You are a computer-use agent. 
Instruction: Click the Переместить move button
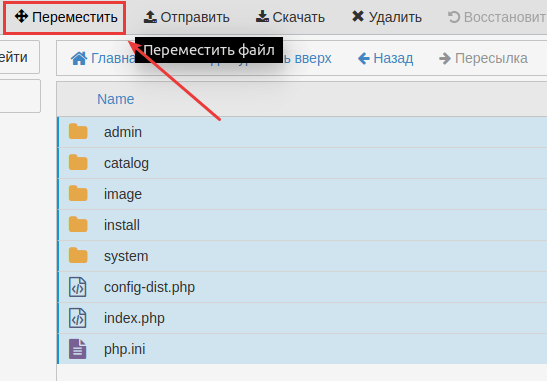tap(65, 17)
